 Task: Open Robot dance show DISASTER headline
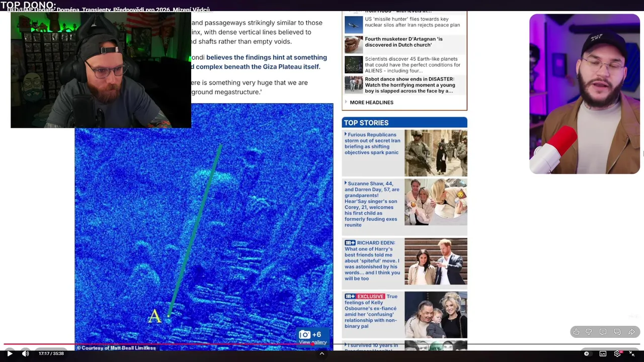click(410, 85)
